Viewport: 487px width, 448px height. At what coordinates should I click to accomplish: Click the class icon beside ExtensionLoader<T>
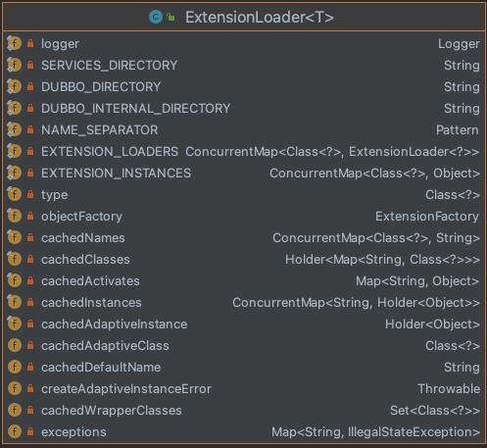[156, 17]
